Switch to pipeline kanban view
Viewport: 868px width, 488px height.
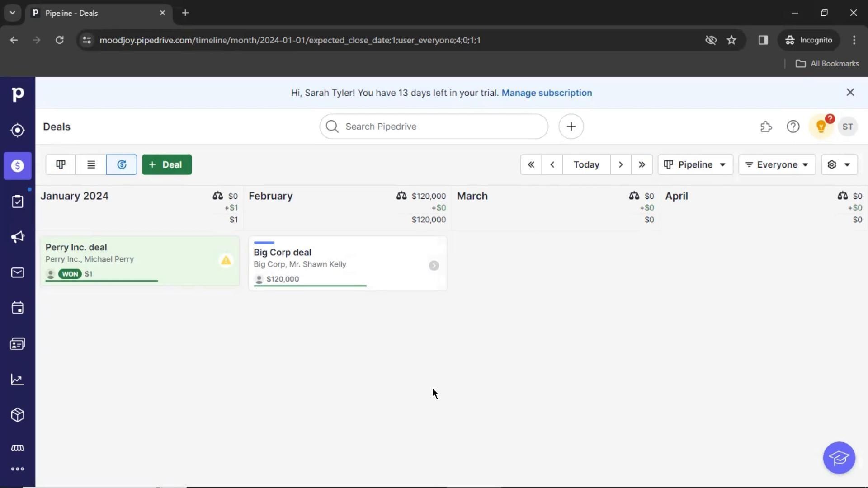pos(61,164)
